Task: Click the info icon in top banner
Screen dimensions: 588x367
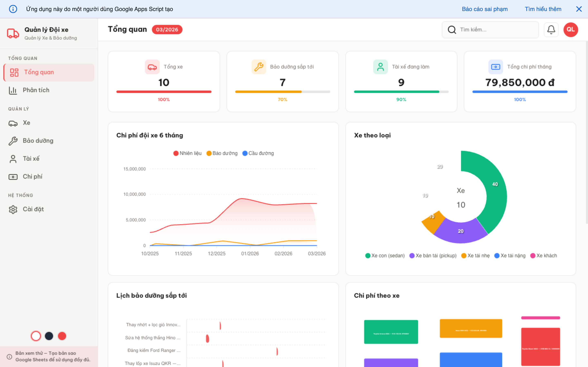Action: [13, 9]
